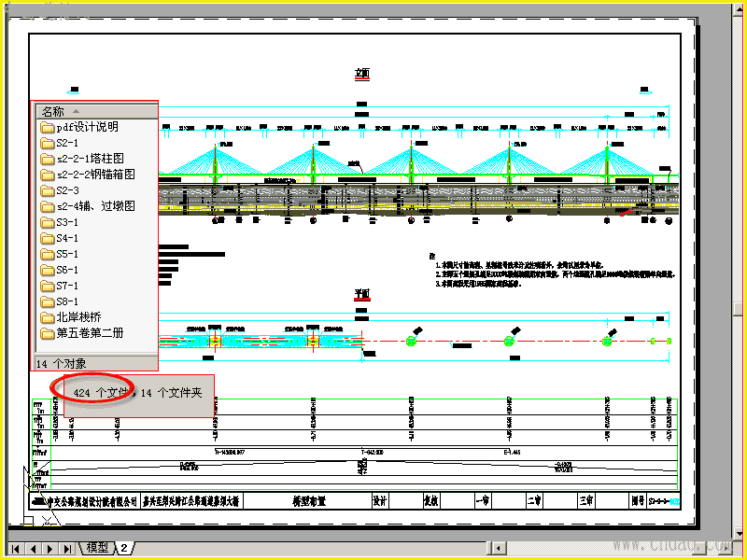Switch to layout tab 2
This screenshot has width=747, height=560.
click(x=125, y=548)
